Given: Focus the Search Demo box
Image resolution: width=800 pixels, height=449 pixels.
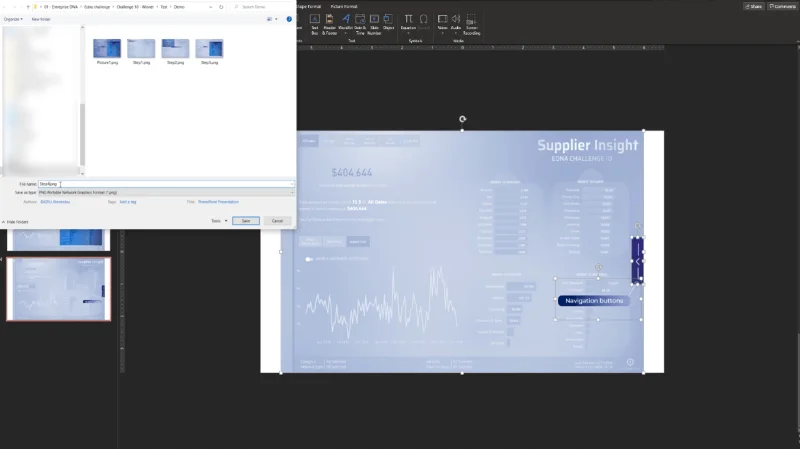Looking at the screenshot, I should coord(261,7).
